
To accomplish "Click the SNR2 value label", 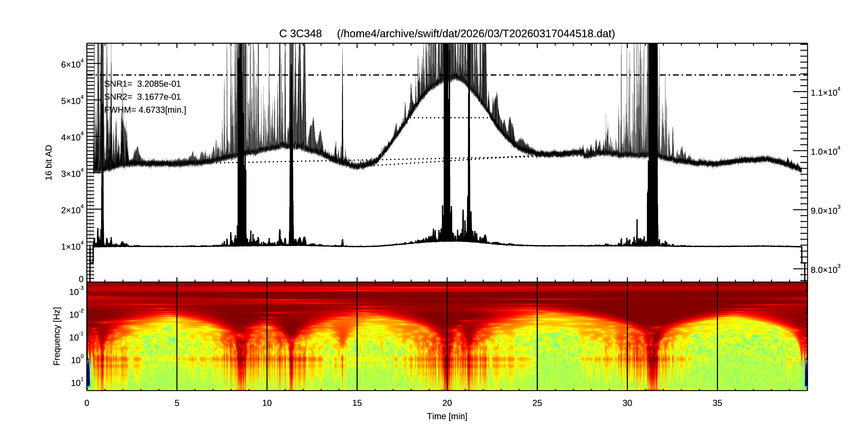I will tap(143, 97).
